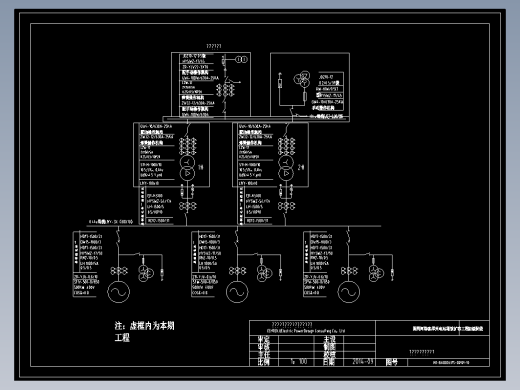The image size is (520, 390).
Task: Click the ?????? label above the top panel
Action: point(214,46)
